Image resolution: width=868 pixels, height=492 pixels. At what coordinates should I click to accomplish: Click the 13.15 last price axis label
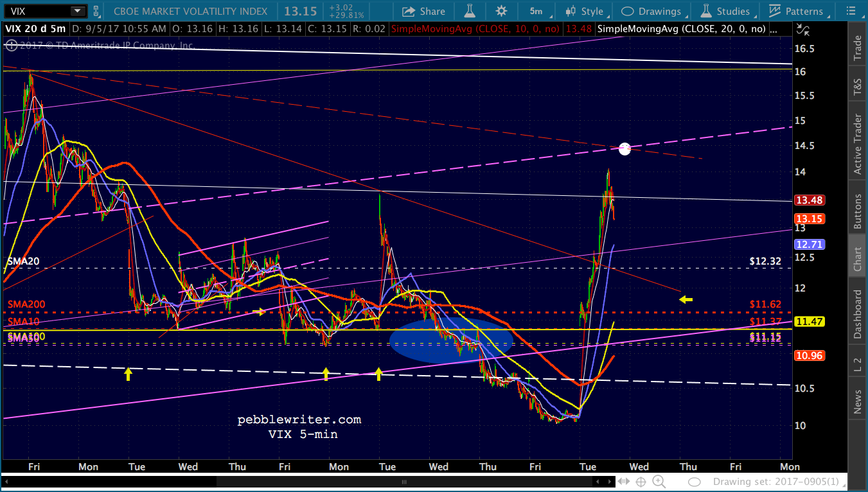click(810, 219)
